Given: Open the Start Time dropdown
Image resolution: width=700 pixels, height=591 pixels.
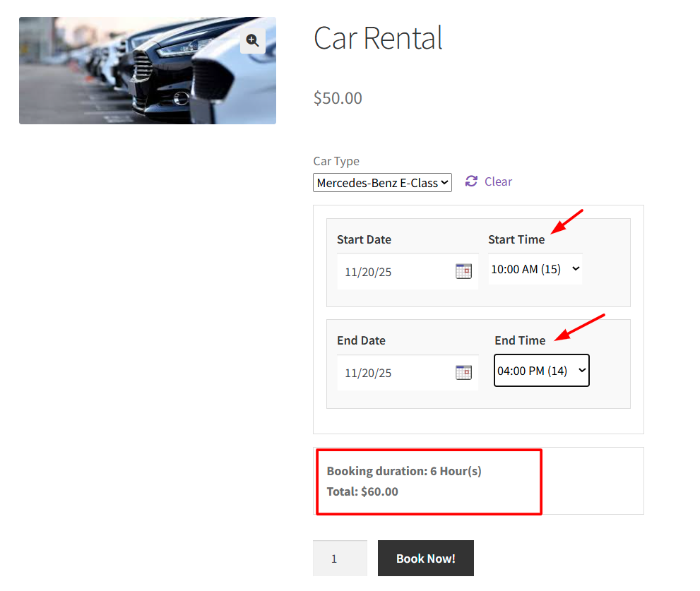Looking at the screenshot, I should 535,269.
